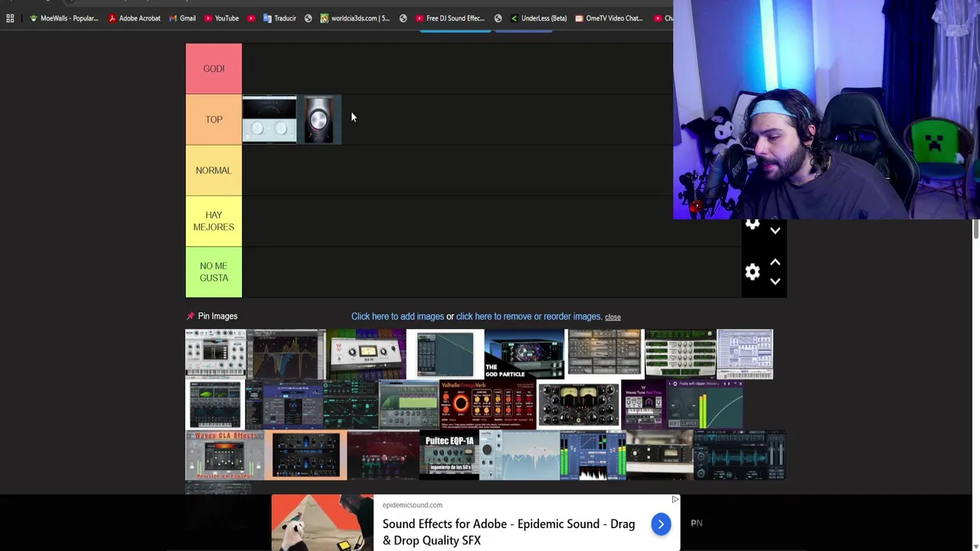Click the small 'close' link
This screenshot has width=980, height=551.
tap(612, 317)
